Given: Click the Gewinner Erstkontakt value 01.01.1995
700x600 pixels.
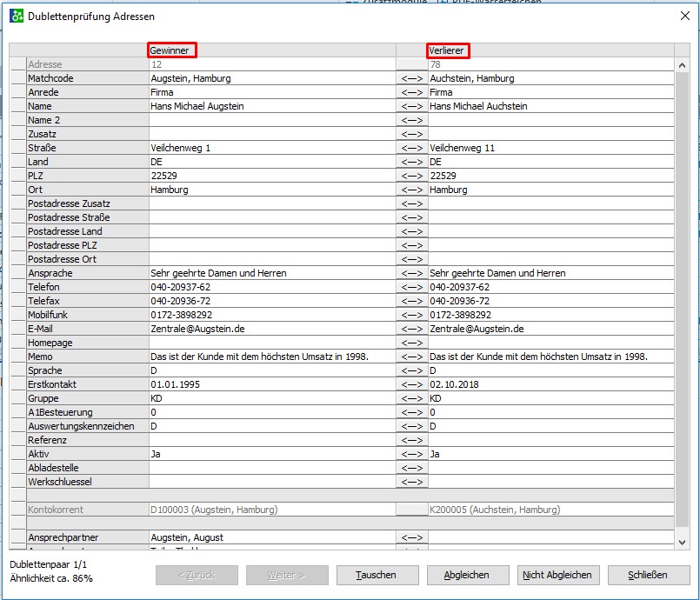Looking at the screenshot, I should pos(272,384).
